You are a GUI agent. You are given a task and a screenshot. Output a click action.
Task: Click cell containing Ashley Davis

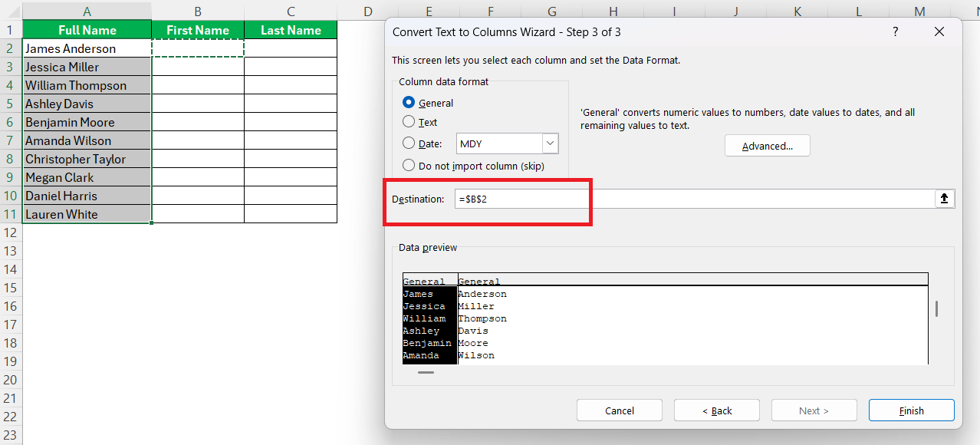coord(87,104)
